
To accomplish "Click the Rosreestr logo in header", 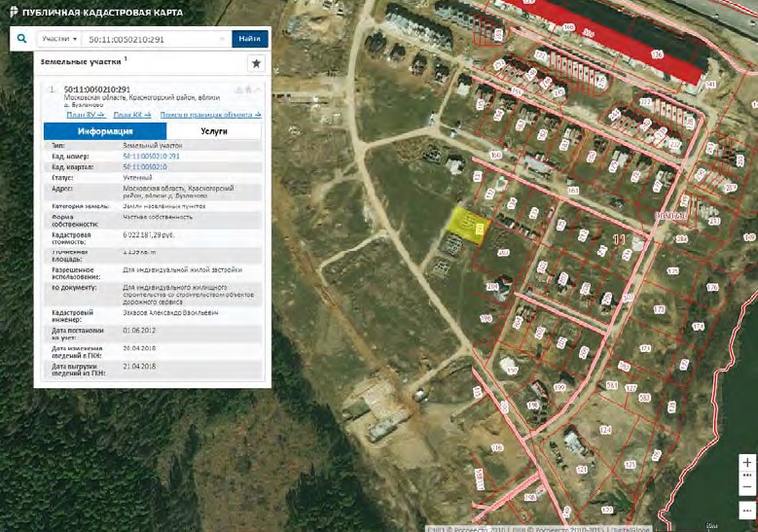I will [13, 13].
